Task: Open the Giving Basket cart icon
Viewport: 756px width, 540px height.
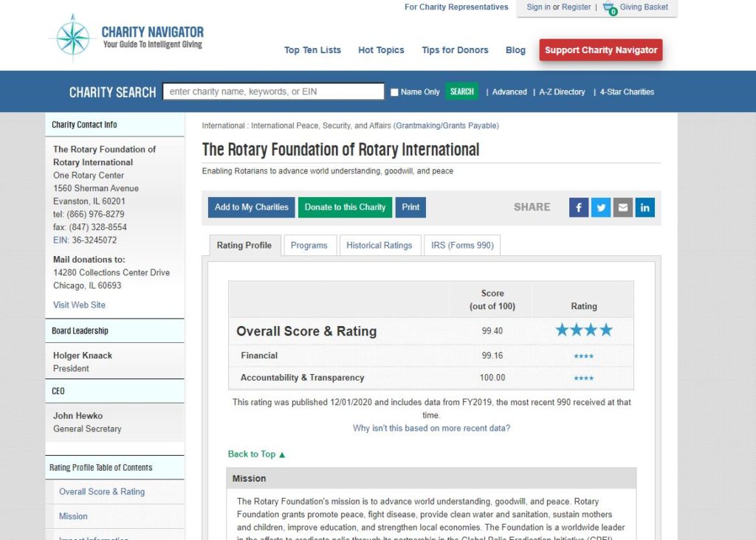Action: (609, 8)
